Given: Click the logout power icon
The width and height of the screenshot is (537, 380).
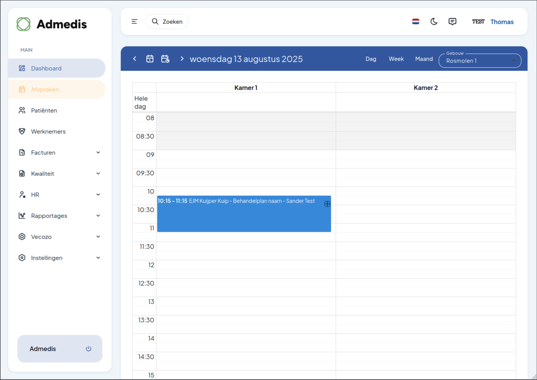Looking at the screenshot, I should click(x=88, y=349).
